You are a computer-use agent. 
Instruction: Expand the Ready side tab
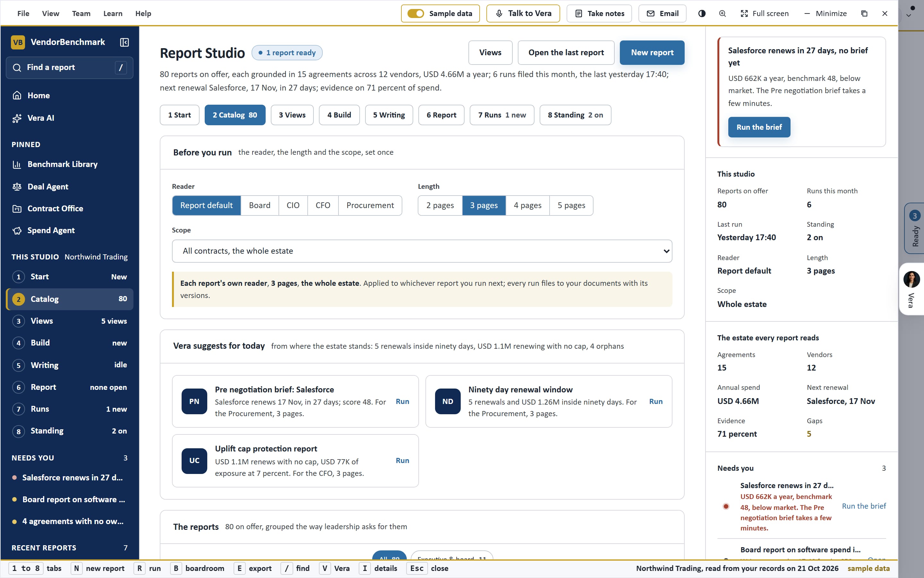click(914, 228)
